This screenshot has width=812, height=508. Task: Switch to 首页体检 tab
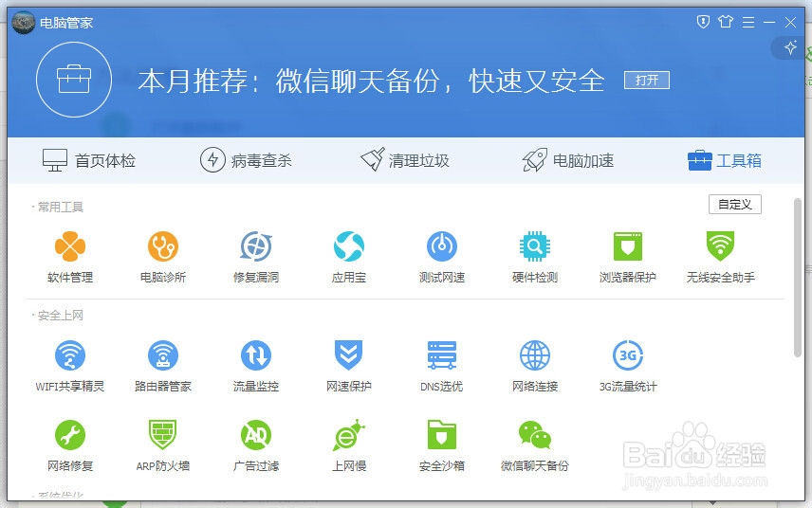coord(89,160)
